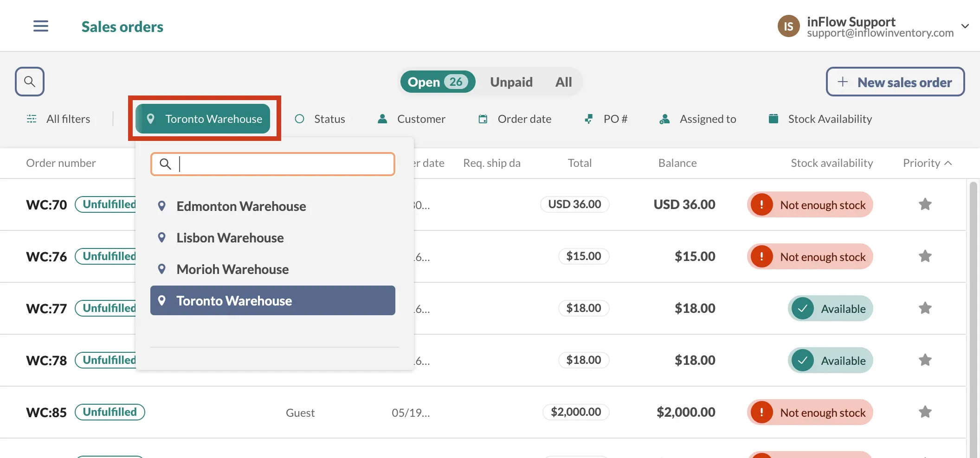The height and width of the screenshot is (458, 980).
Task: Open the Status filter dropdown
Action: (320, 119)
